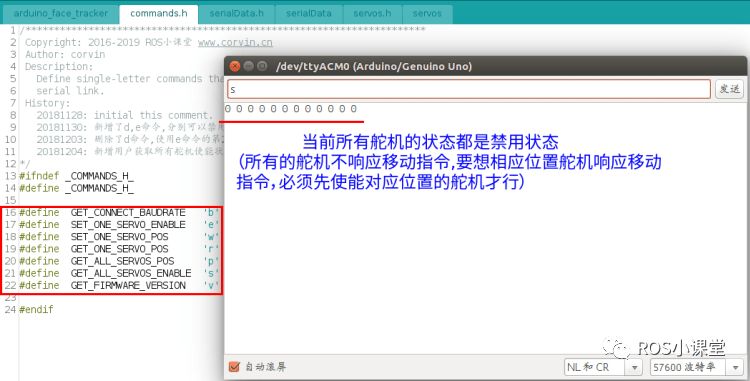Image resolution: width=750 pixels, height=381 pixels.
Task: Click the serial monitor input field
Action: (x=469, y=89)
